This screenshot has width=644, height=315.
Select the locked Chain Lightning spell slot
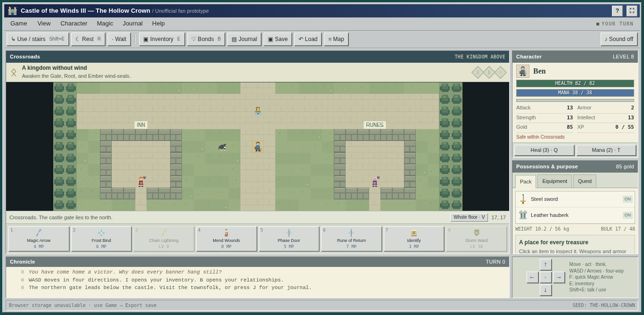pos(164,239)
